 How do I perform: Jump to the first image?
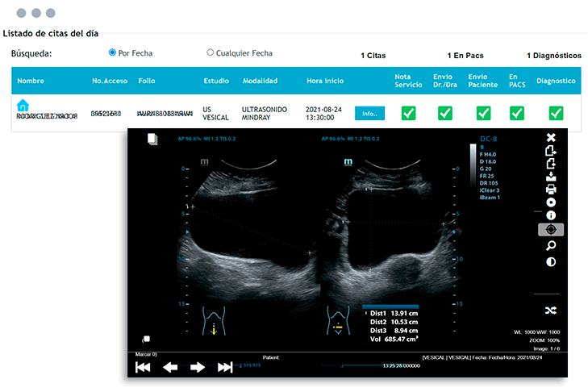pos(143,367)
